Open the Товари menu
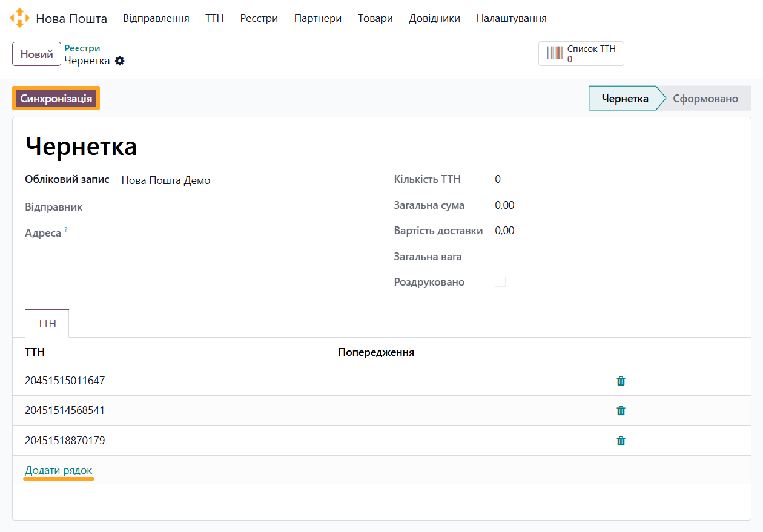The width and height of the screenshot is (763, 532). click(375, 18)
